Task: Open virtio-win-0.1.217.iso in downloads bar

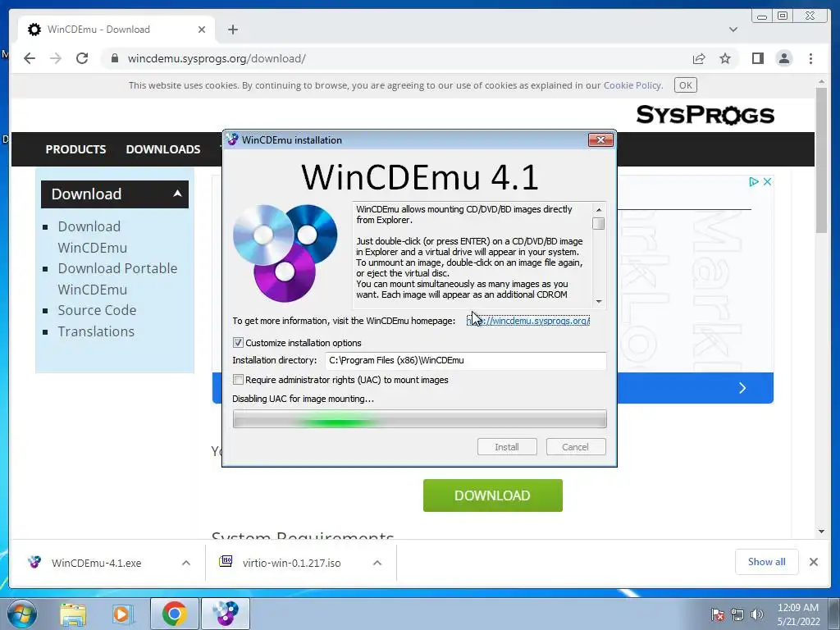Action: [291, 563]
